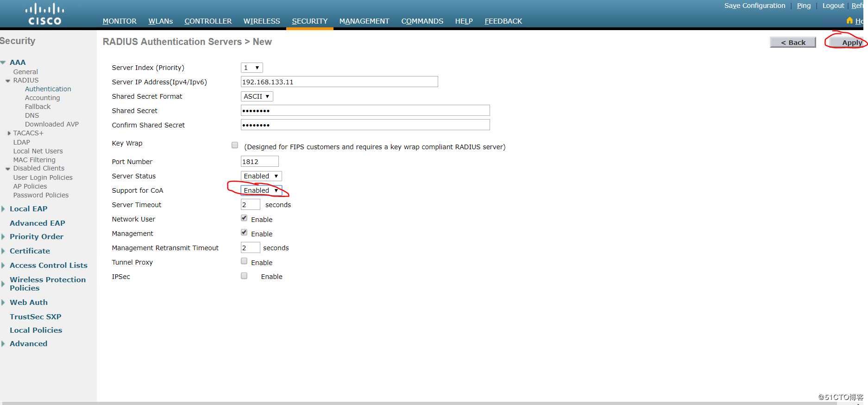Expand the Certificate section arrow

[x=3, y=251]
